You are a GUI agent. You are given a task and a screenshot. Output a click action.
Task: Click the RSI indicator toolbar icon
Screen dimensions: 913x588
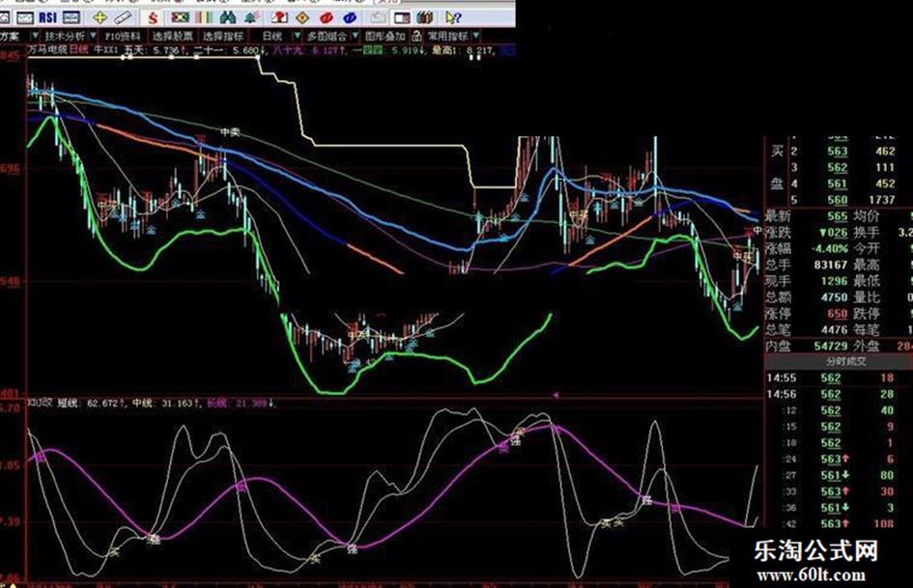pyautogui.click(x=47, y=17)
